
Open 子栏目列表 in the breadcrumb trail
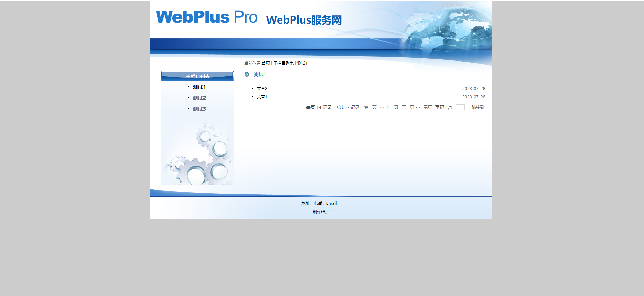pos(284,63)
